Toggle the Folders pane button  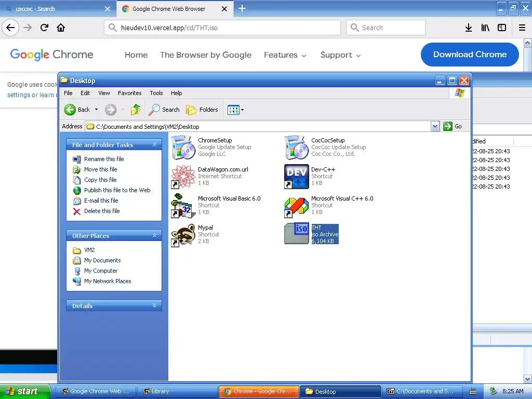coord(202,110)
